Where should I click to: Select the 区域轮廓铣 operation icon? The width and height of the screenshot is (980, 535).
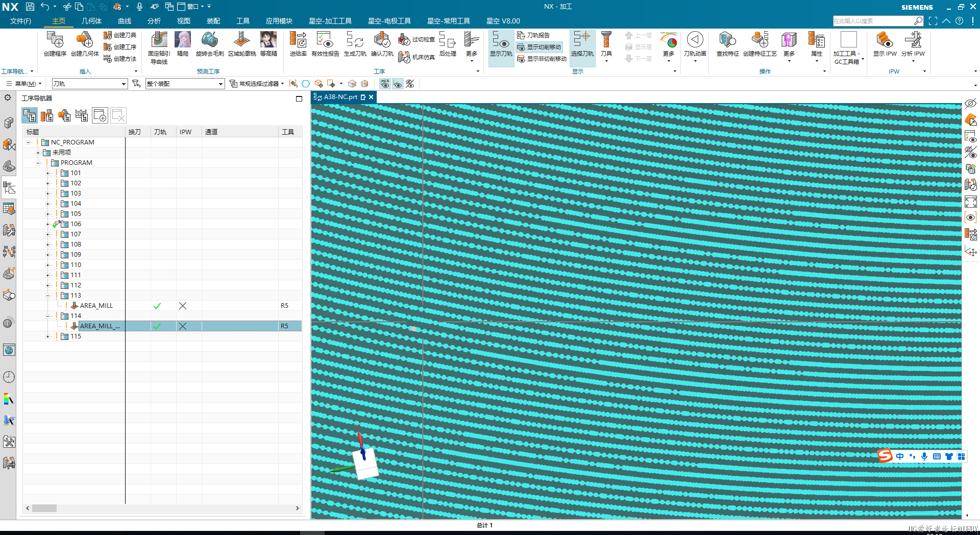pos(242,44)
